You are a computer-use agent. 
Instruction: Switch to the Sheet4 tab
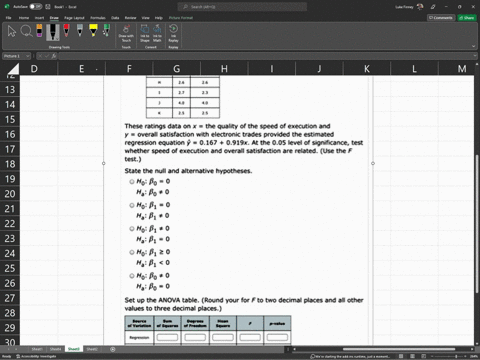tap(55, 349)
